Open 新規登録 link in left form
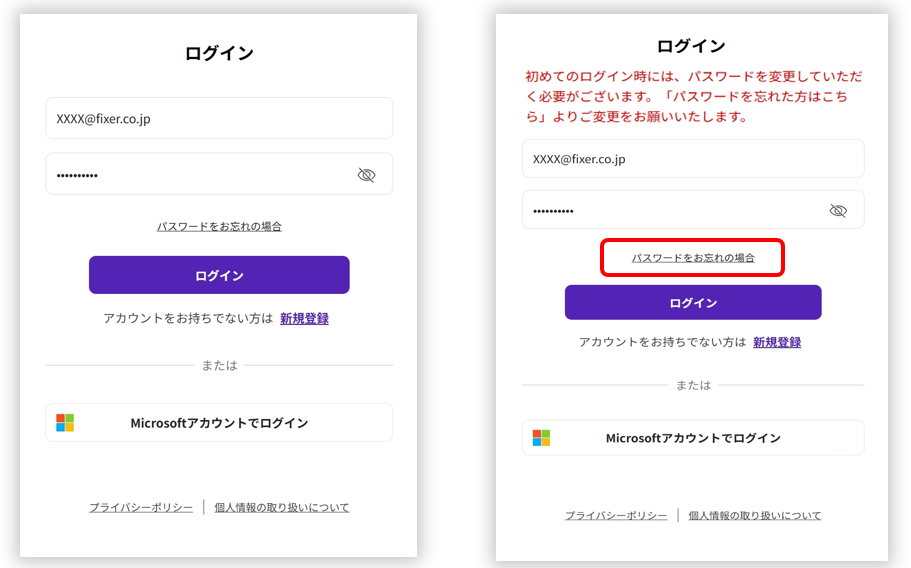911x568 pixels. pos(304,319)
